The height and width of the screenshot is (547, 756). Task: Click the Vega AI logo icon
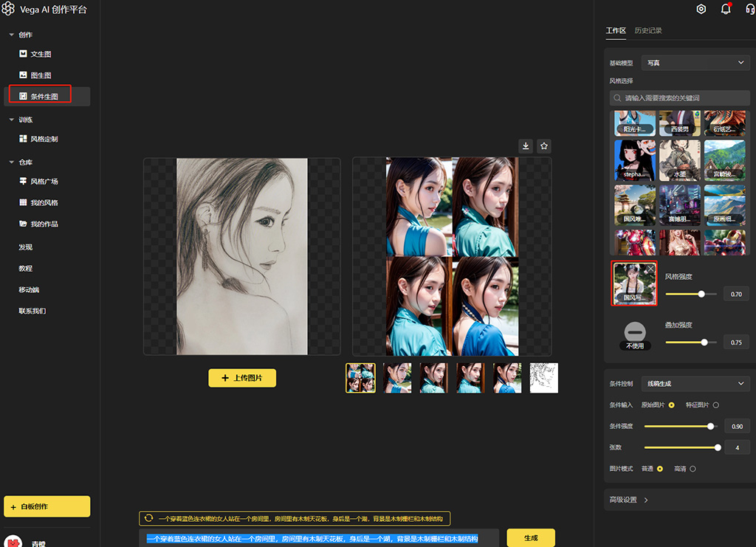8,10
